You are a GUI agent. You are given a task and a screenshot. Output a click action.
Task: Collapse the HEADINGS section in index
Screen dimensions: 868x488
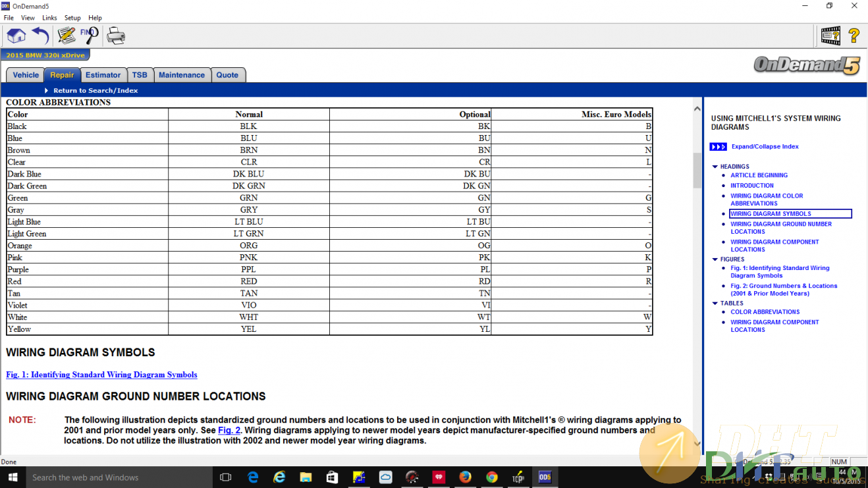(x=715, y=167)
